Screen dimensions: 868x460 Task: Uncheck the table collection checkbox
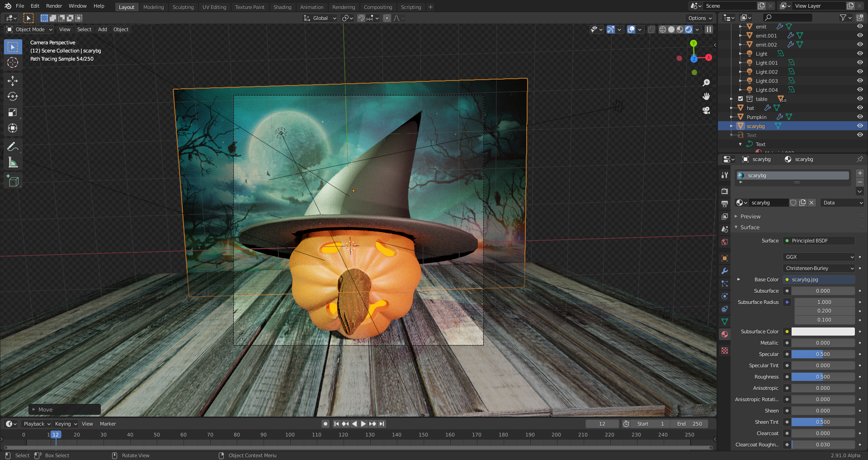[x=741, y=99]
